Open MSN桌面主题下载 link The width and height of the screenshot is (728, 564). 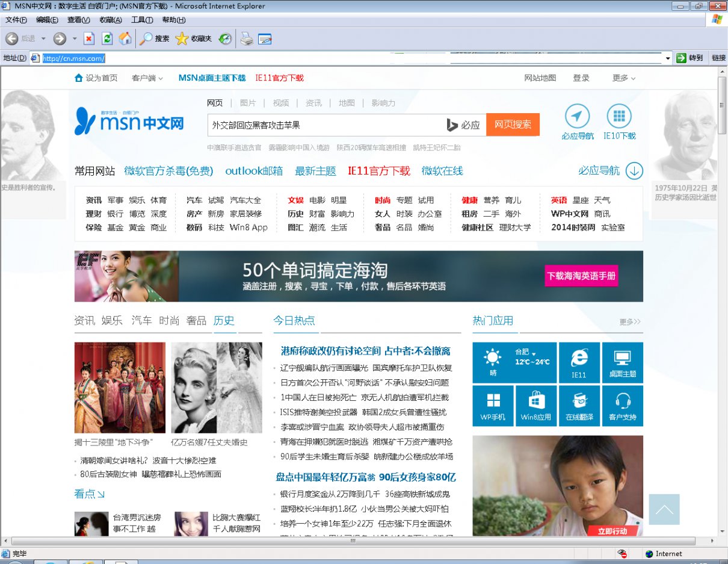tap(212, 78)
